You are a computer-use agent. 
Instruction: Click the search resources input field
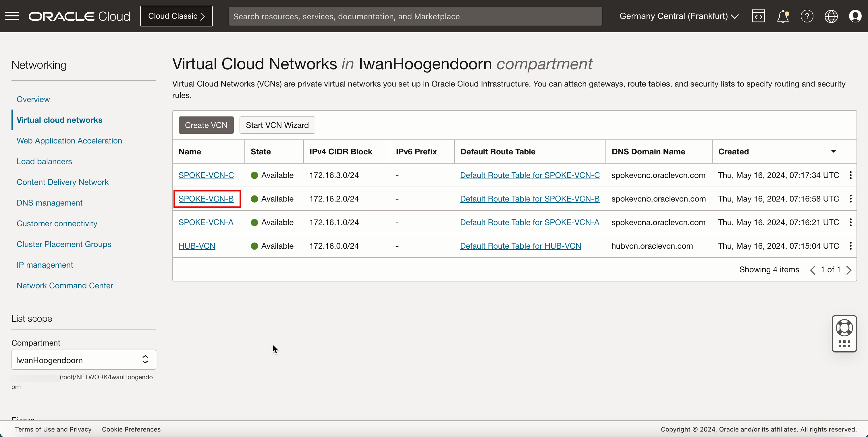point(415,16)
